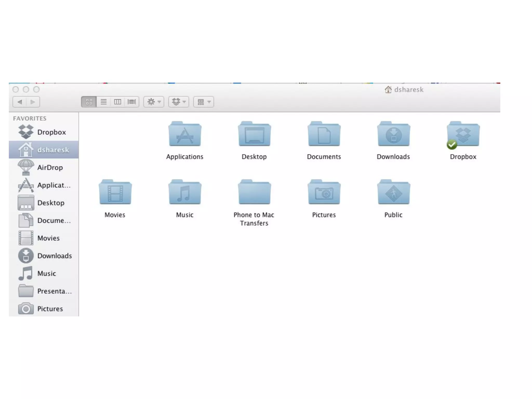Select AirDrop in the sidebar

pos(49,168)
